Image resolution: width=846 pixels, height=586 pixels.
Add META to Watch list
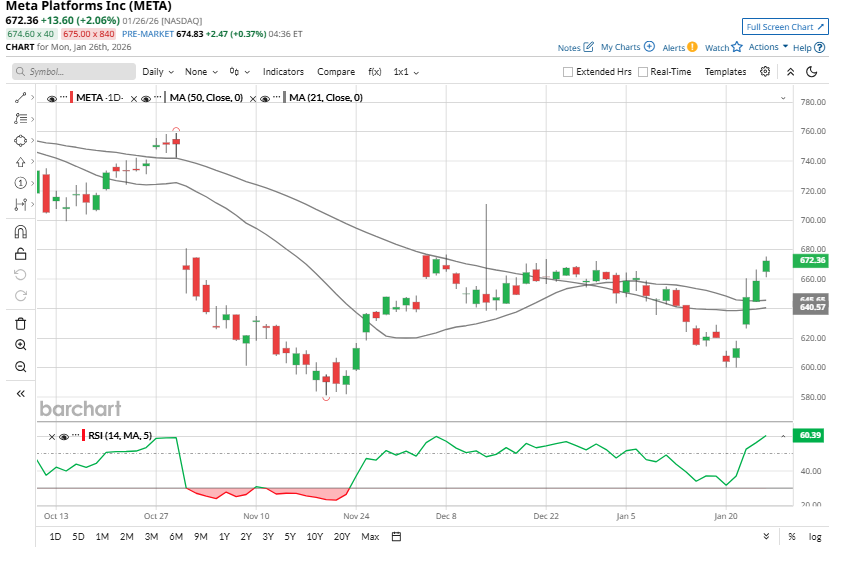(724, 47)
